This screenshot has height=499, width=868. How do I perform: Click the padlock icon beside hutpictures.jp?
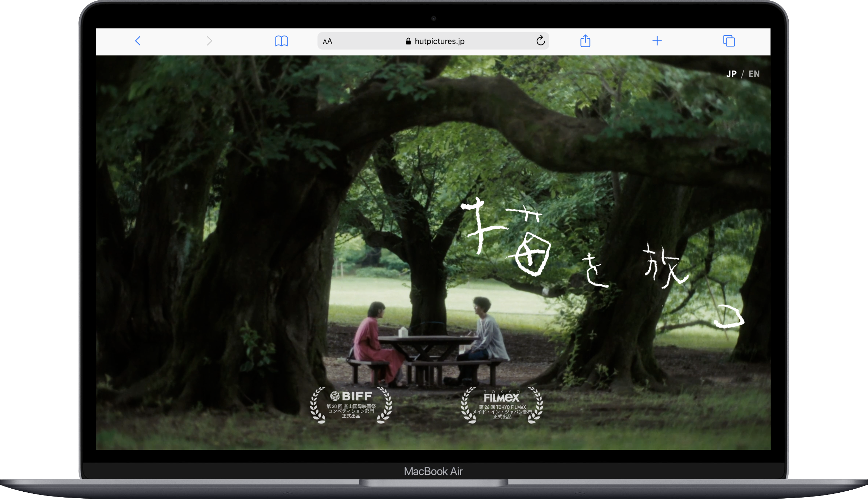[409, 41]
